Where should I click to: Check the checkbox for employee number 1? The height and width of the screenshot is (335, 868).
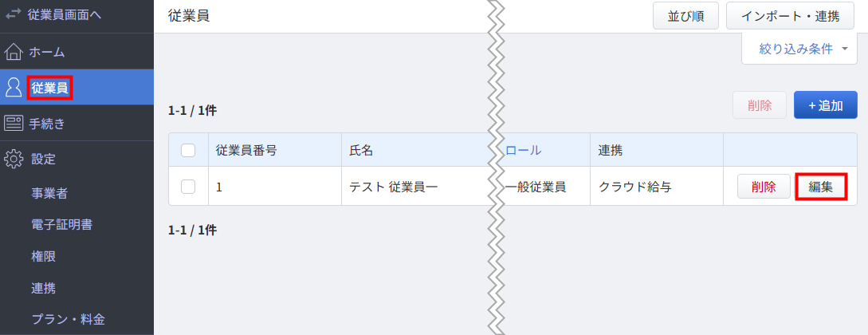pos(188,187)
